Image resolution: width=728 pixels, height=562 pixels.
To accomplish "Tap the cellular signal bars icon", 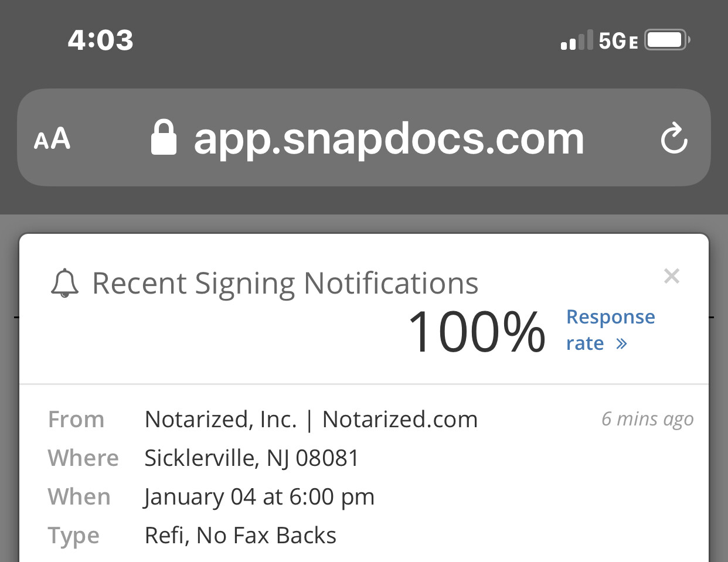I will [577, 40].
